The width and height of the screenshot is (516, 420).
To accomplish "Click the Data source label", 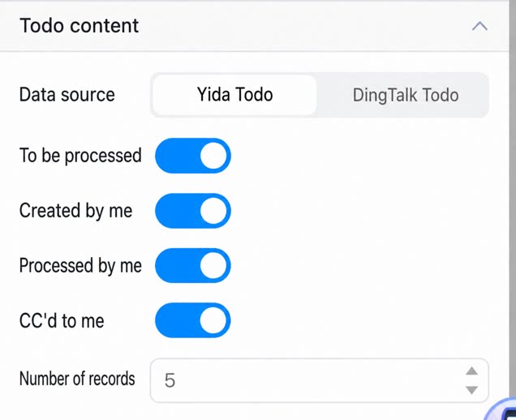I will pyautogui.click(x=67, y=95).
